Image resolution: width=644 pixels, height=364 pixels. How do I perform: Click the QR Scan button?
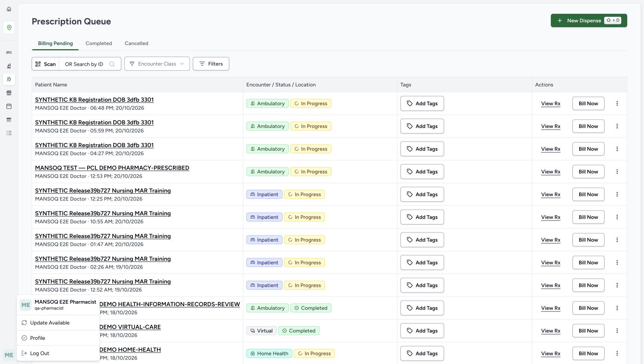(x=45, y=64)
